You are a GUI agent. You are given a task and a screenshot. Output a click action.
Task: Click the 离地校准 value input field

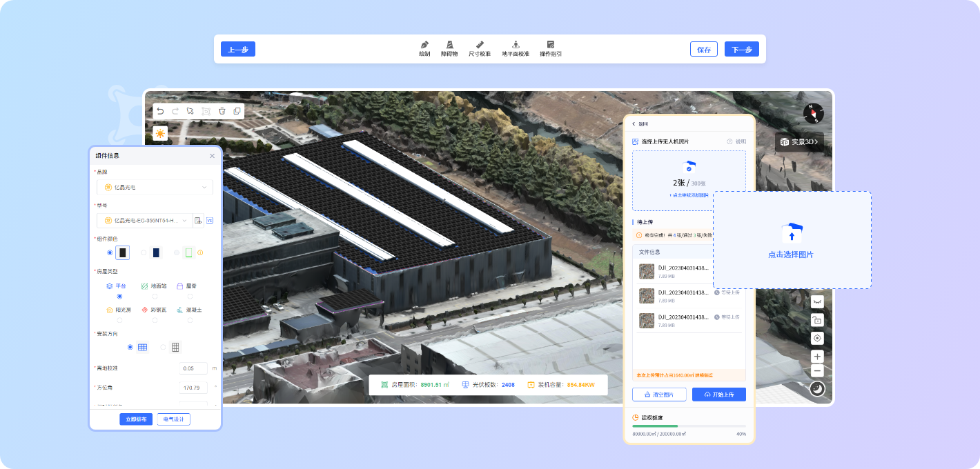[x=193, y=368]
